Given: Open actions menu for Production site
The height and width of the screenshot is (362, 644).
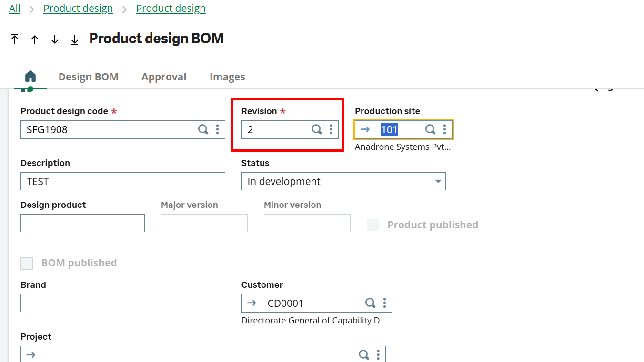Looking at the screenshot, I should (x=444, y=129).
